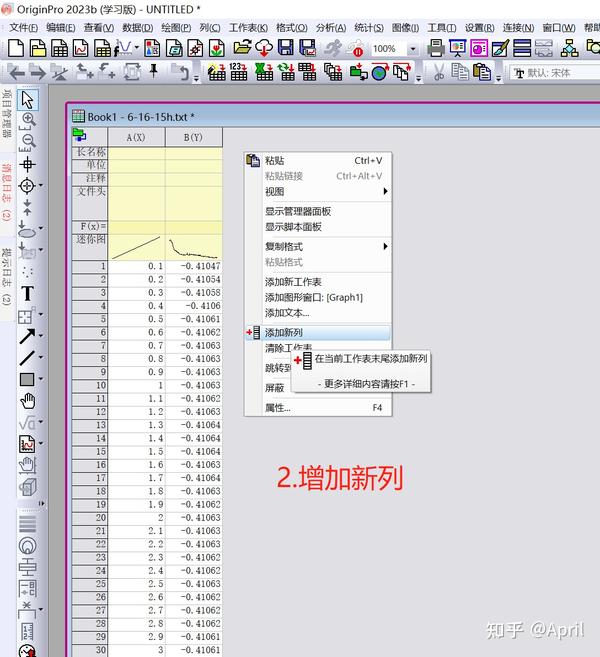Select the Pointer tool

[x=27, y=100]
